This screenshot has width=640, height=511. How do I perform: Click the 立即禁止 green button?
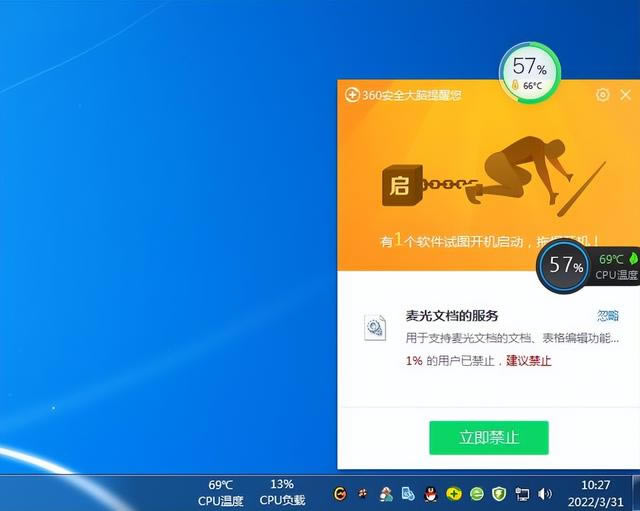[x=489, y=438]
